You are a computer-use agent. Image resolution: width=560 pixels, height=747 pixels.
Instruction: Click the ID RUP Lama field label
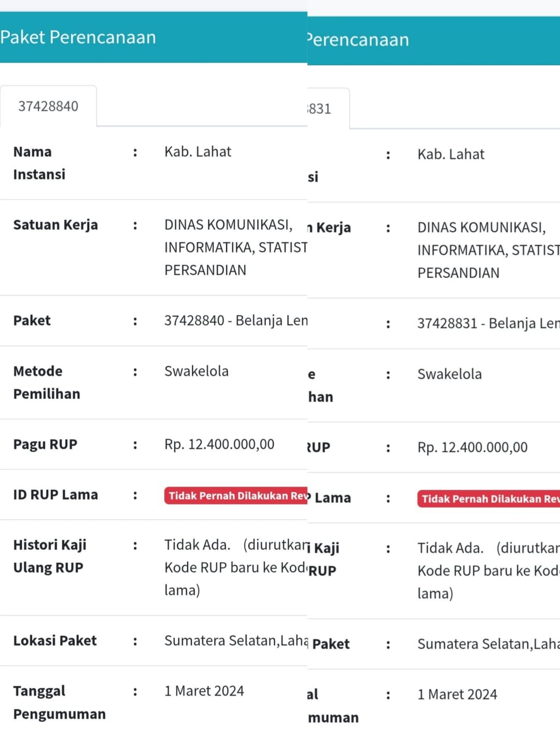click(x=55, y=494)
